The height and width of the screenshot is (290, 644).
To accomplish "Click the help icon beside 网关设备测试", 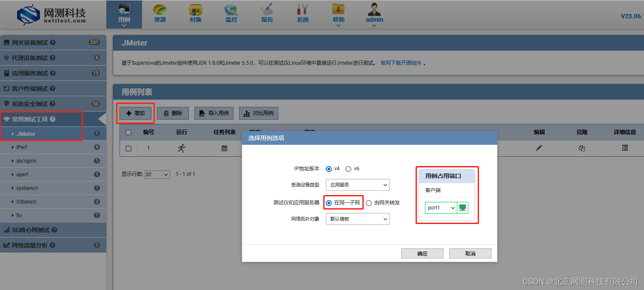I will (53, 43).
